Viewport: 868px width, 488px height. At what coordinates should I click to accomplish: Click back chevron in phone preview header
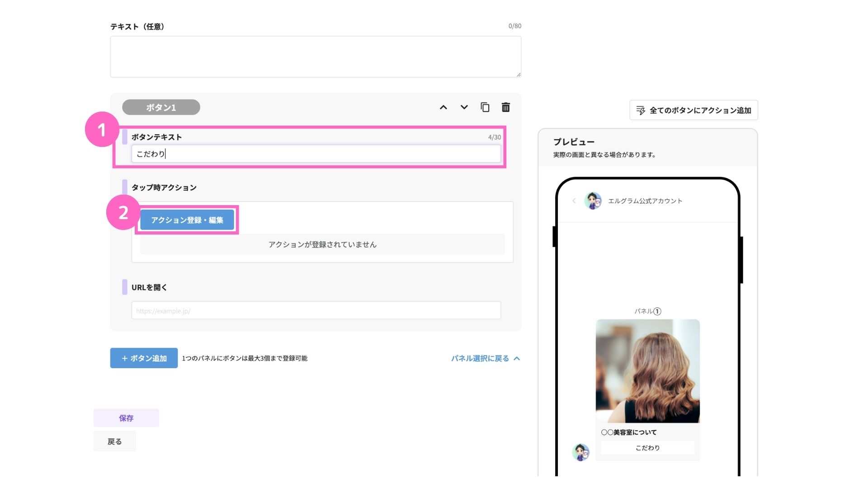pos(574,201)
